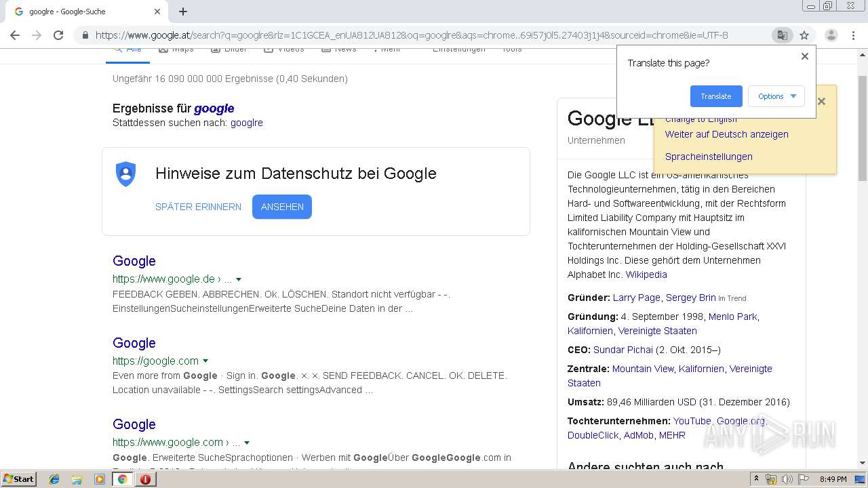Click the browser forward arrow
Image resolution: width=868 pixels, height=488 pixels.
coord(37,35)
